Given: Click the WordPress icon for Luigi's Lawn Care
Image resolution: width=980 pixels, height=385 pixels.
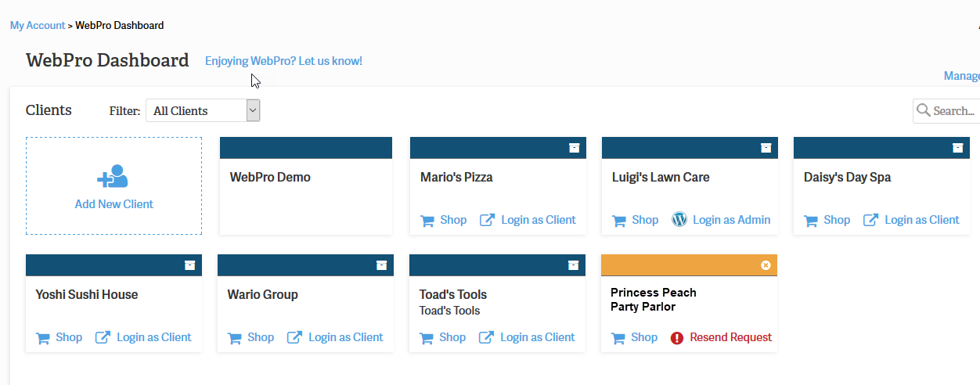Looking at the screenshot, I should (x=679, y=220).
